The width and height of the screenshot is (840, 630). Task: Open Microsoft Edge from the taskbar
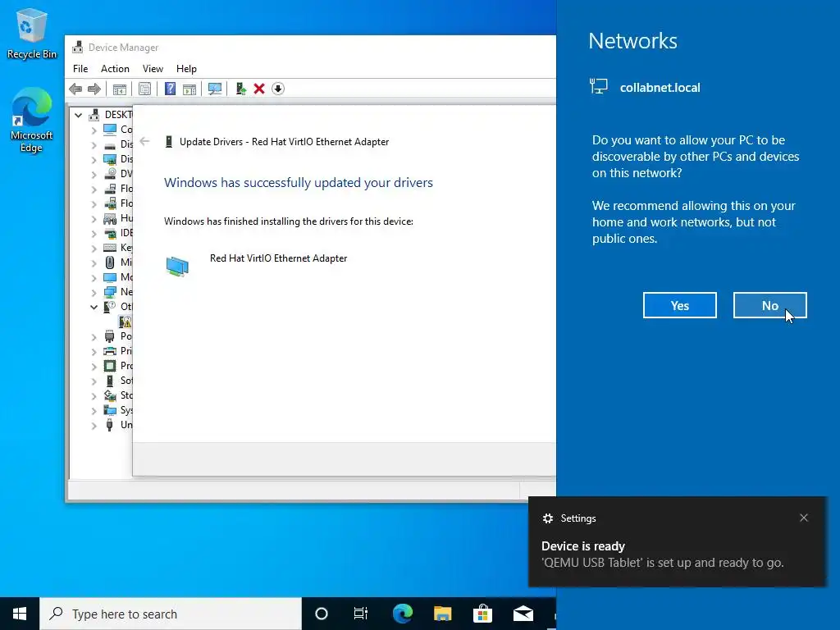point(403,614)
